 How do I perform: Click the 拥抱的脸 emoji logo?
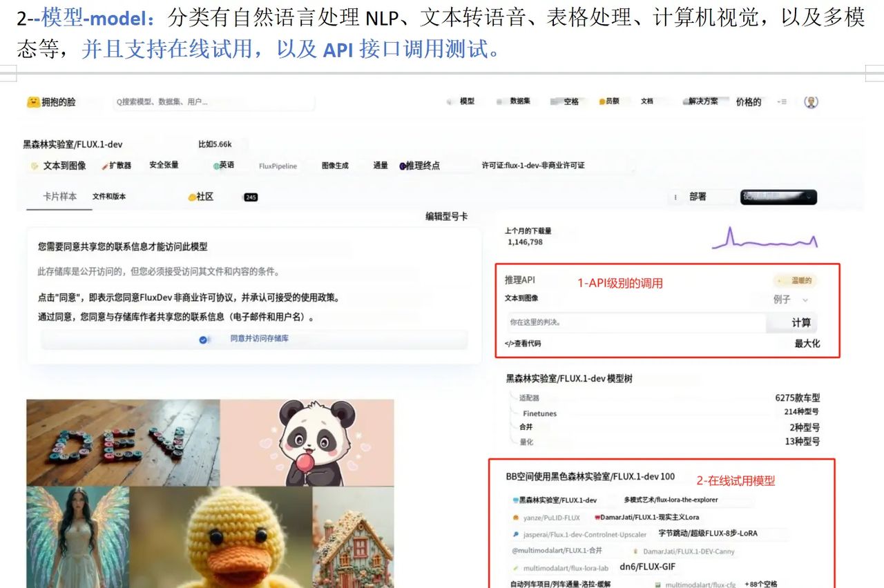(x=33, y=102)
